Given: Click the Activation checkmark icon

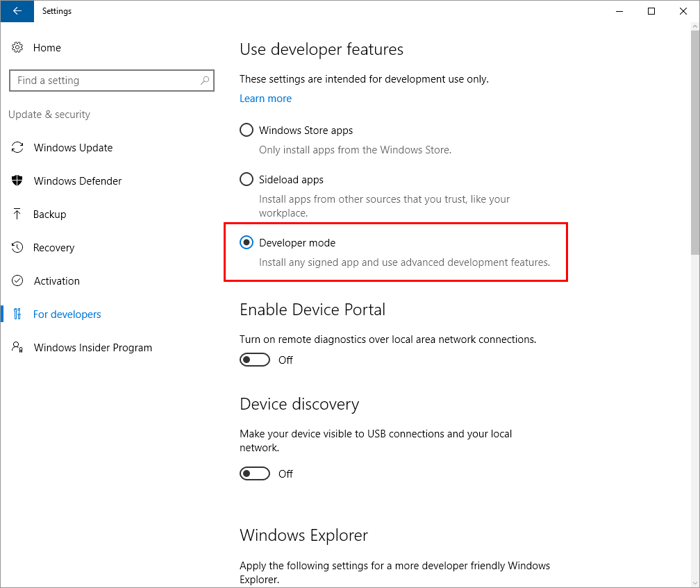Looking at the screenshot, I should tap(18, 281).
